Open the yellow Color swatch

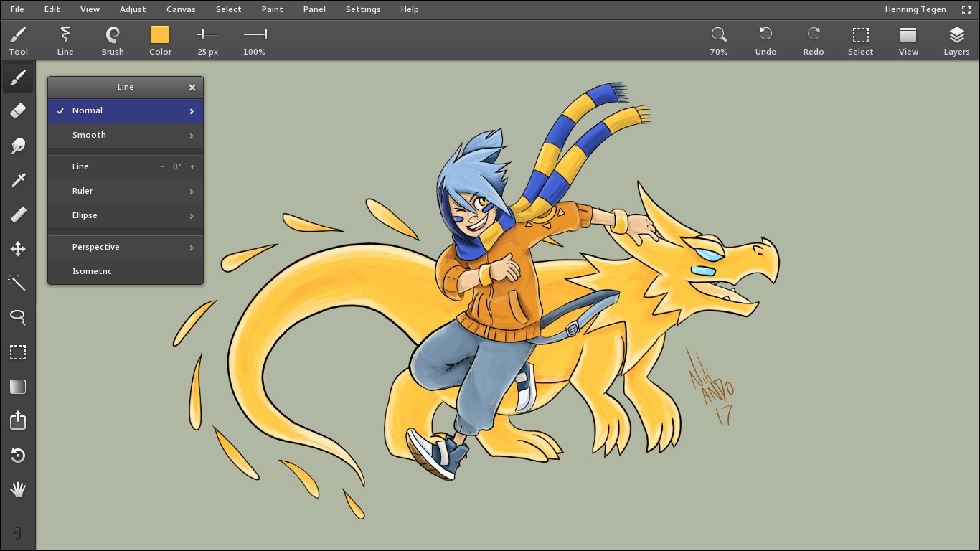pyautogui.click(x=160, y=34)
